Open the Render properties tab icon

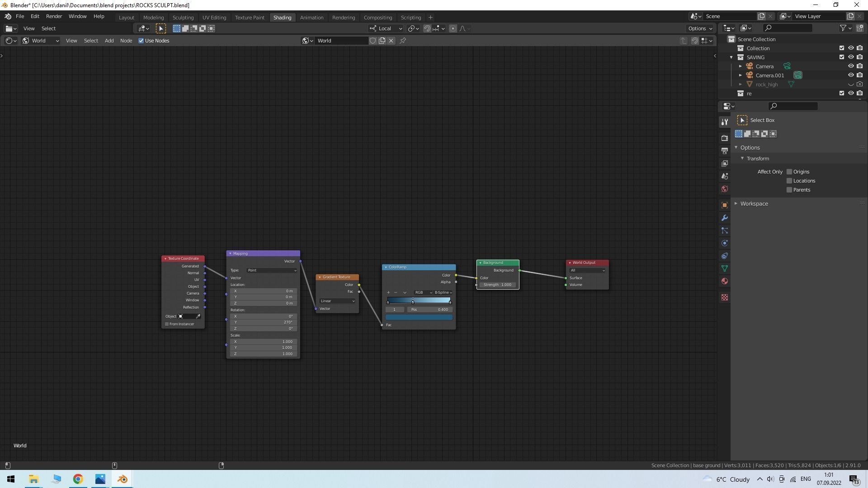click(x=725, y=138)
